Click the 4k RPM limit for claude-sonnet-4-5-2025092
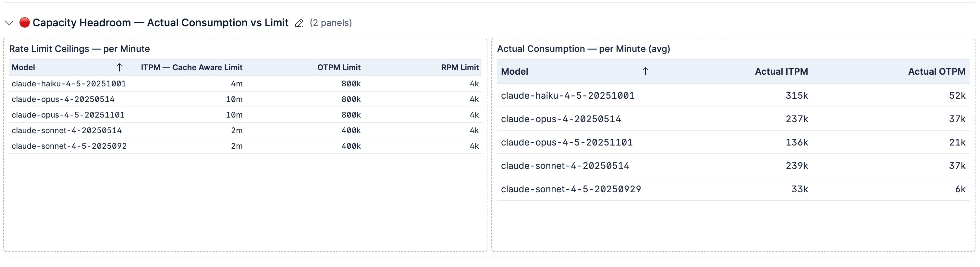Screen dimensions: 980x267 [474, 146]
